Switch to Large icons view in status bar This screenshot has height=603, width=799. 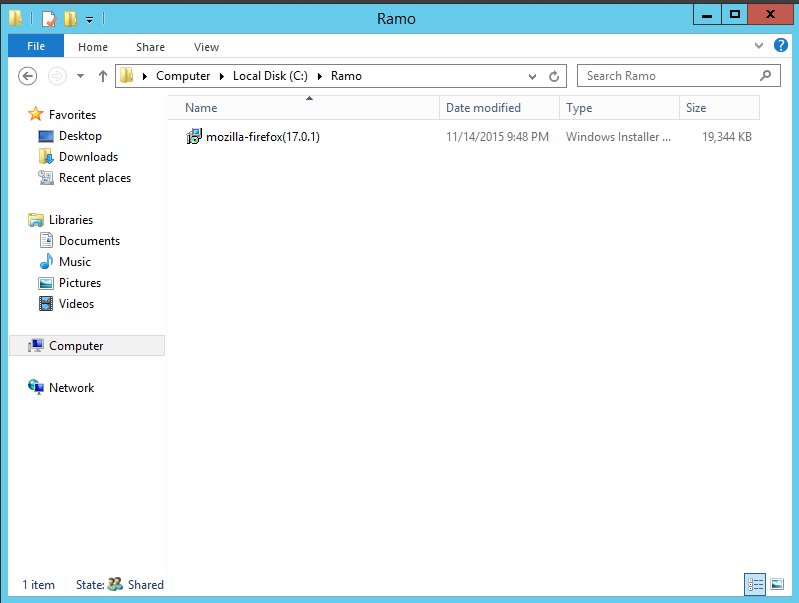[777, 584]
